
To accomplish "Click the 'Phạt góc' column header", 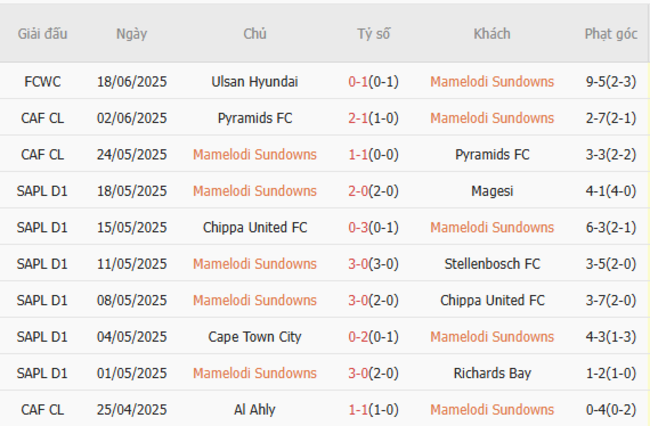I will click(610, 34).
